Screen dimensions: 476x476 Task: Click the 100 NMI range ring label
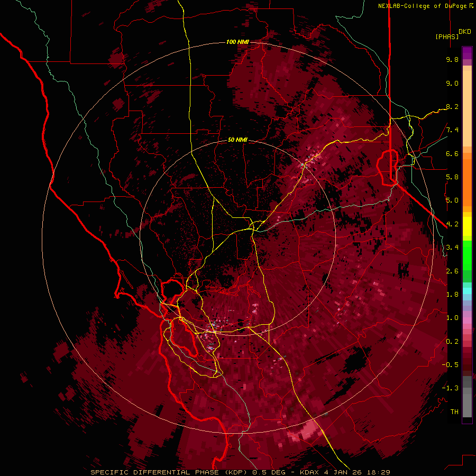[237, 42]
